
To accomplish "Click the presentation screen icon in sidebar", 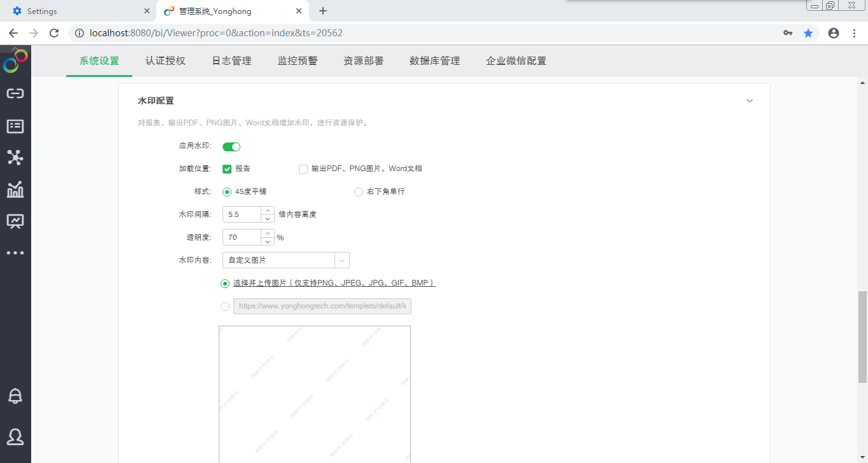I will (x=15, y=221).
